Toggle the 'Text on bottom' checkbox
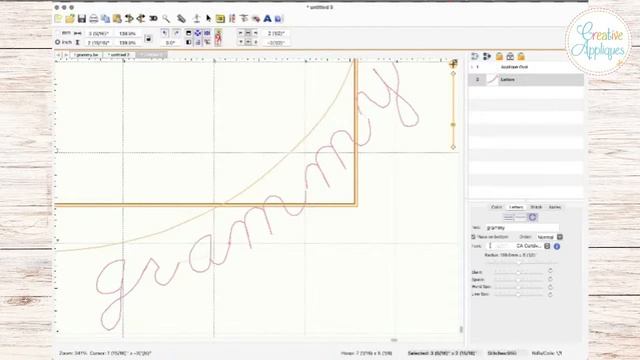 tap(473, 237)
